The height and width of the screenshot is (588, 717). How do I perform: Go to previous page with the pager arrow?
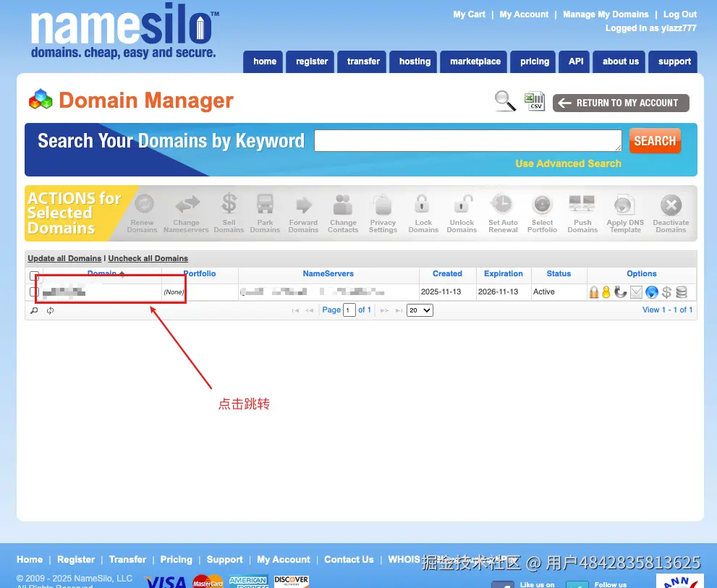(310, 310)
